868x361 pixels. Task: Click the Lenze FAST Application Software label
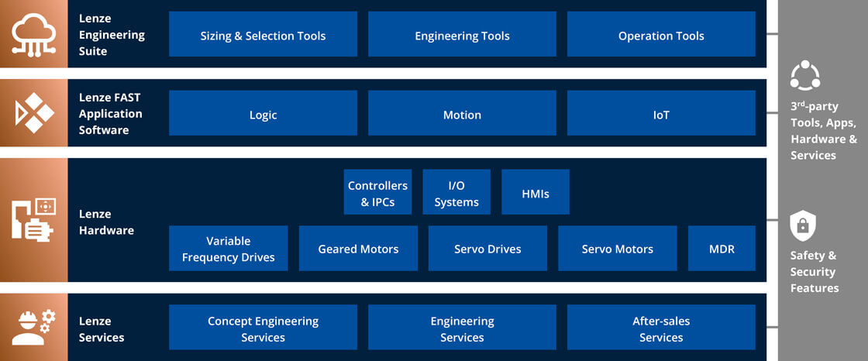pos(111,114)
